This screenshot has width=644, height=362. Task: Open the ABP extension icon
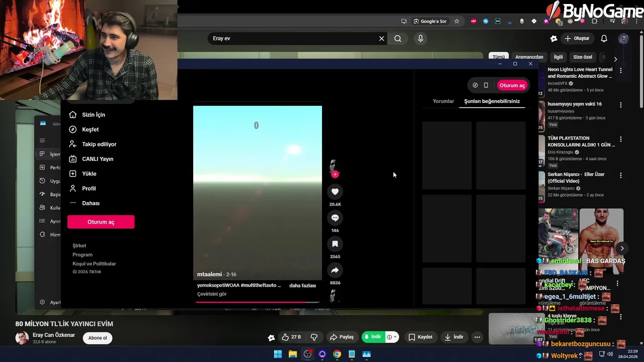click(473, 21)
